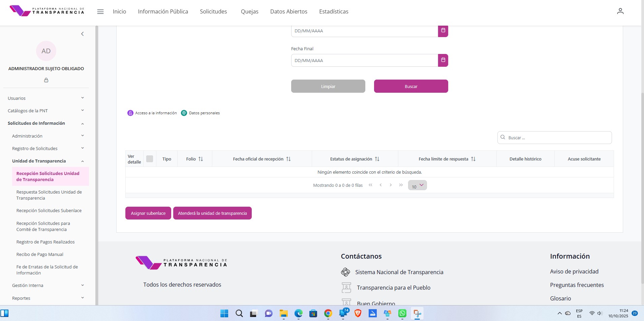Open the hamburger menu icon

[100, 11]
